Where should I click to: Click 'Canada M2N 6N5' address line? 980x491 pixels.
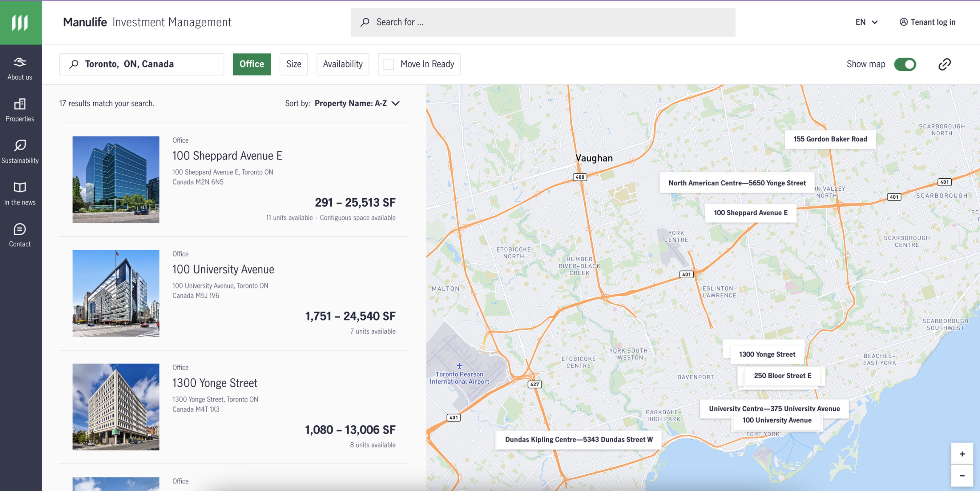tap(198, 182)
